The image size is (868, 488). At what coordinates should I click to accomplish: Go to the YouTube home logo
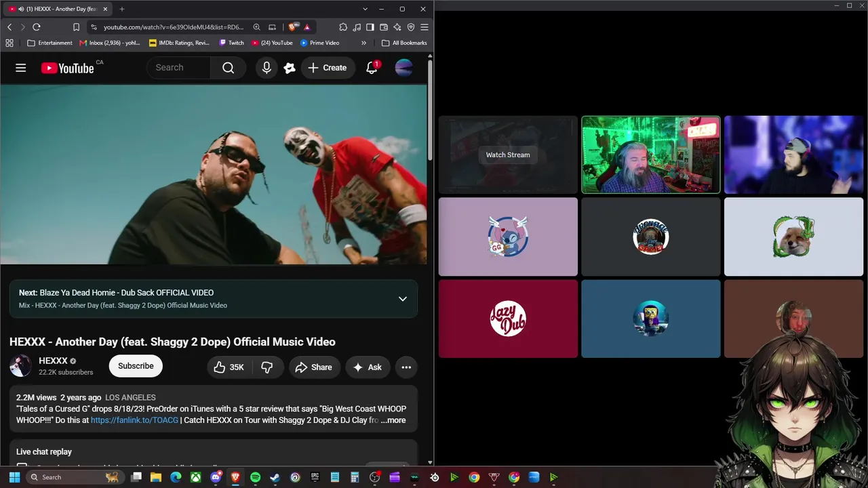(x=67, y=68)
